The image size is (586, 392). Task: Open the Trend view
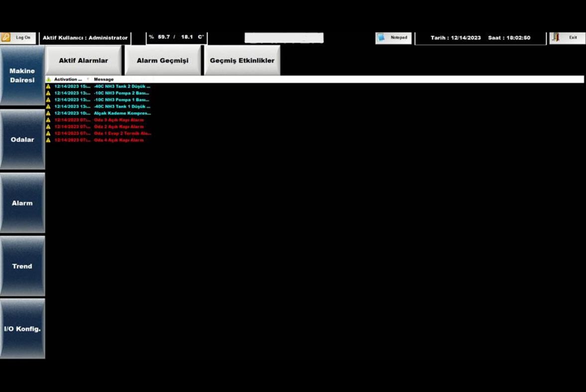(22, 266)
